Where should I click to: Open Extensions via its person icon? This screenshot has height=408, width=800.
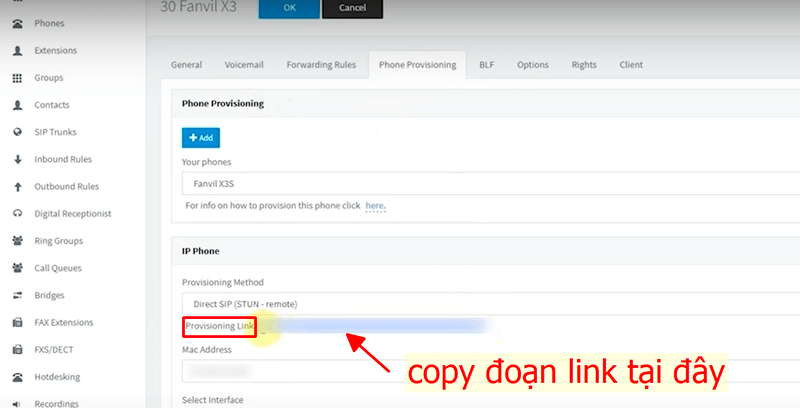(x=17, y=50)
